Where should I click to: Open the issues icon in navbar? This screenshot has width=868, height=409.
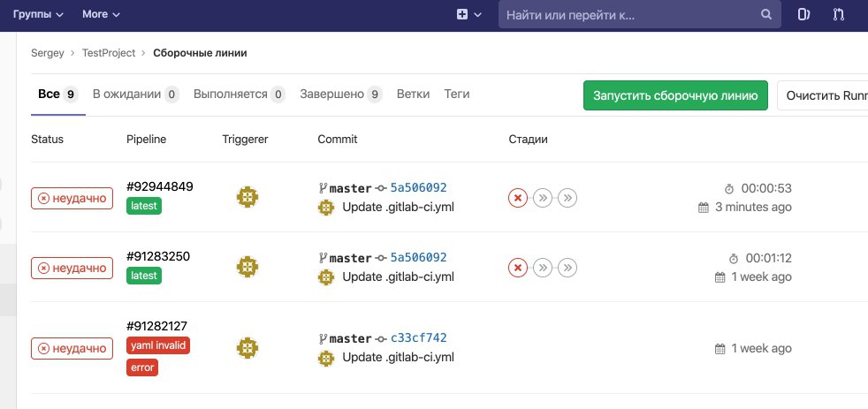(x=803, y=14)
